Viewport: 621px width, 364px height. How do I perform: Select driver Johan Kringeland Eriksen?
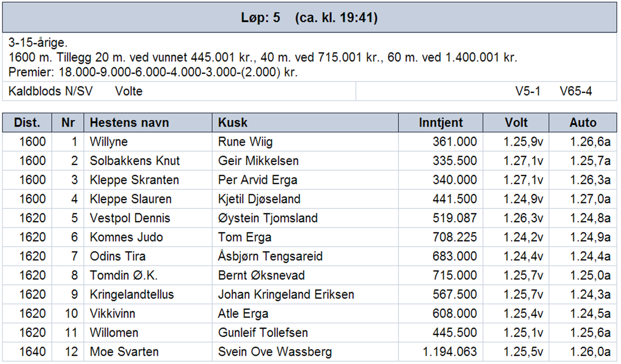(x=286, y=295)
